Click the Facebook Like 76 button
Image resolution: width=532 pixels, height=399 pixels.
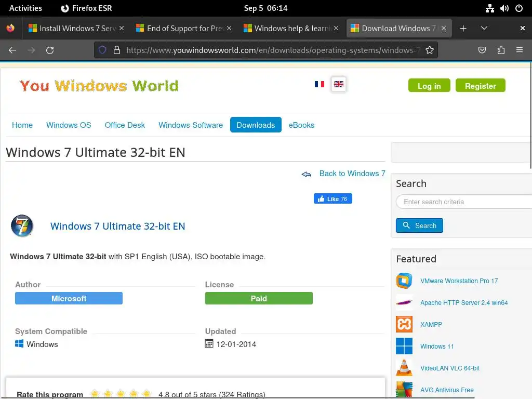(x=333, y=199)
